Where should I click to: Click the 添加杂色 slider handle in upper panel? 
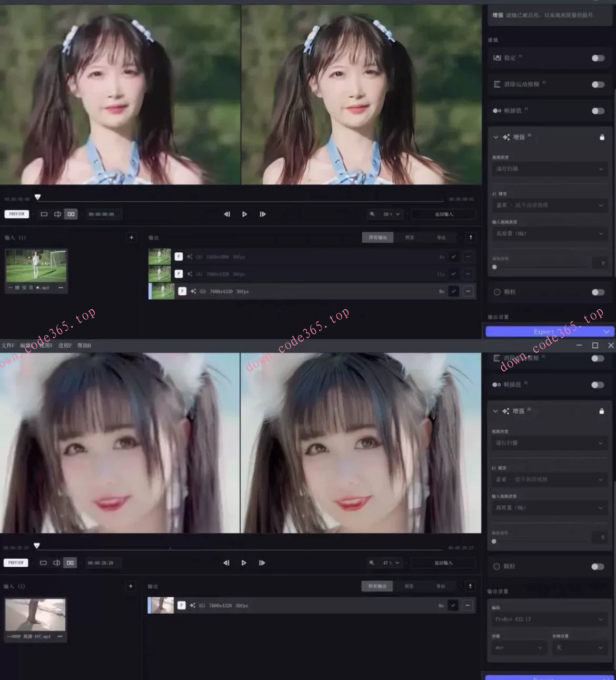(494, 267)
